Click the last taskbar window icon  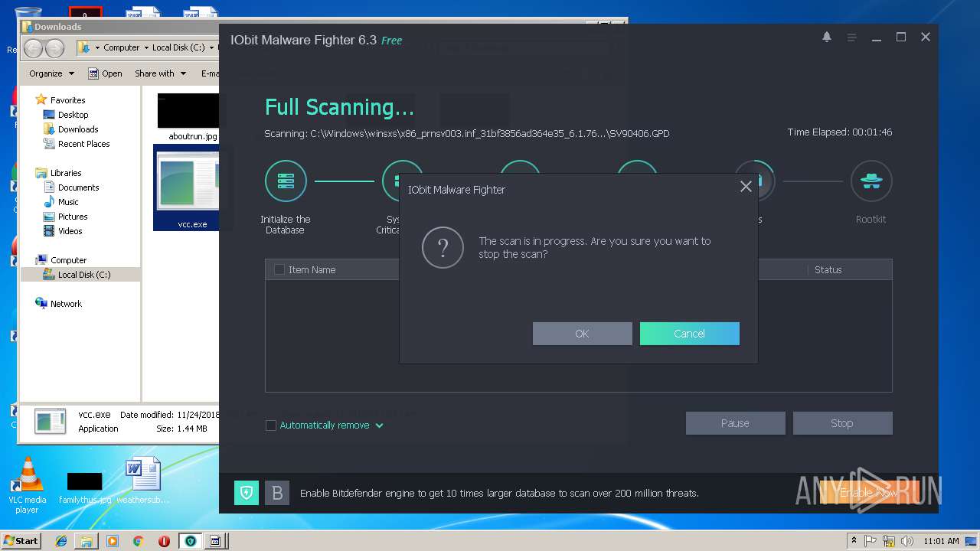coord(215,541)
